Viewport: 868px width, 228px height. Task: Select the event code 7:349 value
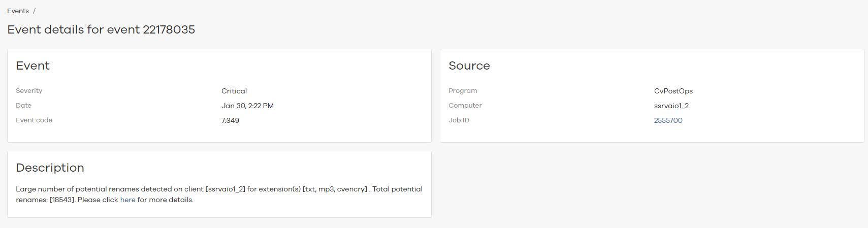(230, 121)
